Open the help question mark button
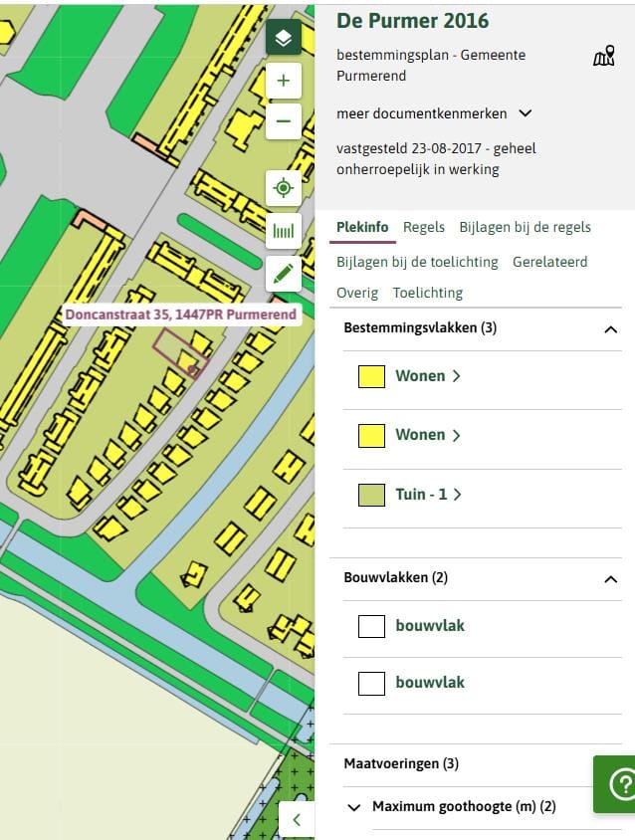Viewport: 635px width, 840px height. point(620,784)
